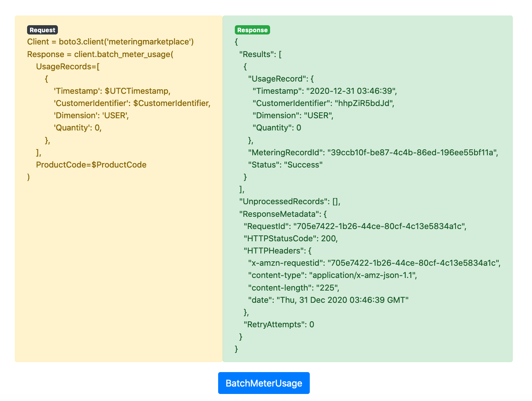Click the 'Quantity': 0 request line
Viewport: 532px width, 401px height.
[x=78, y=128]
